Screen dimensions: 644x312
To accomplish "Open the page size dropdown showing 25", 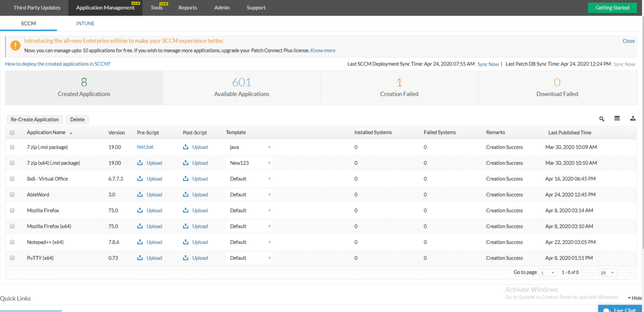I will pyautogui.click(x=607, y=272).
